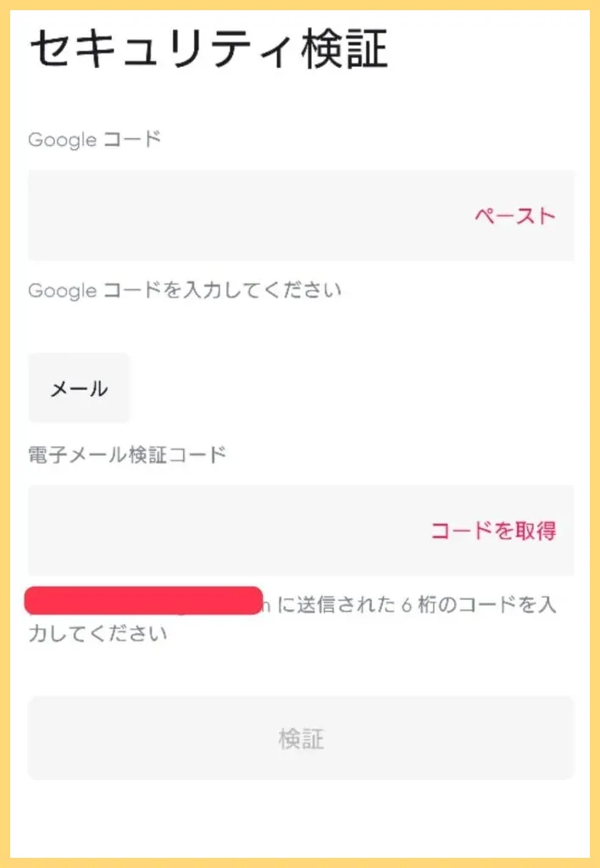Click the 力してください hint line
The image size is (600, 868).
click(x=97, y=633)
